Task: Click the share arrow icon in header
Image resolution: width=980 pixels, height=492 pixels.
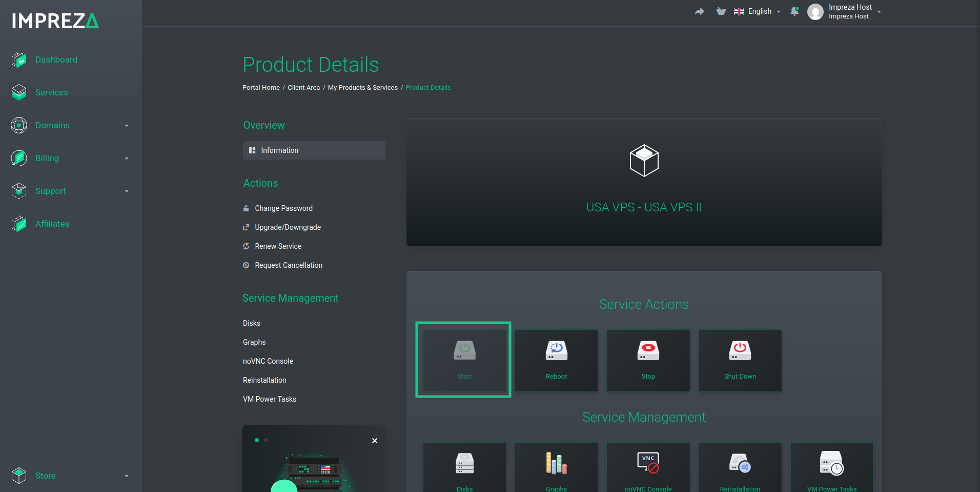Action: click(700, 11)
